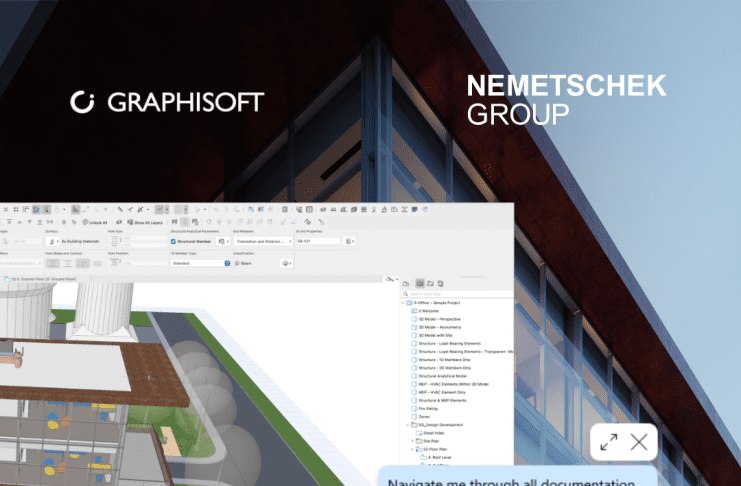The image size is (741, 486).
Task: Collapse the S-Office Sample Project tree
Action: (x=405, y=301)
